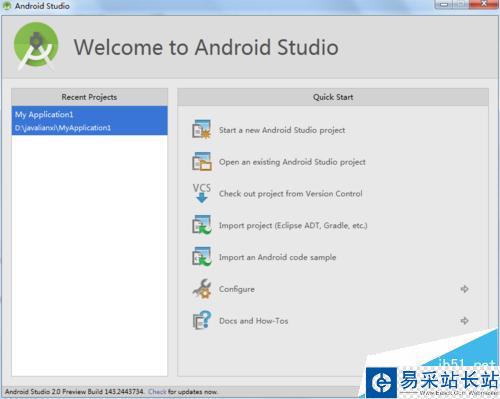Select the My Application1 recent project
The image size is (500, 399).
(x=89, y=121)
